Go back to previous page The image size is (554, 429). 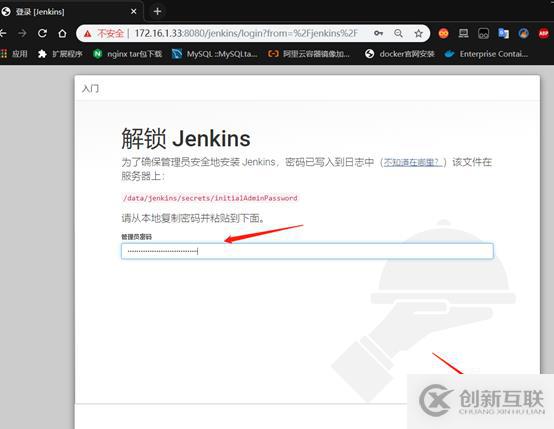[x=3, y=33]
